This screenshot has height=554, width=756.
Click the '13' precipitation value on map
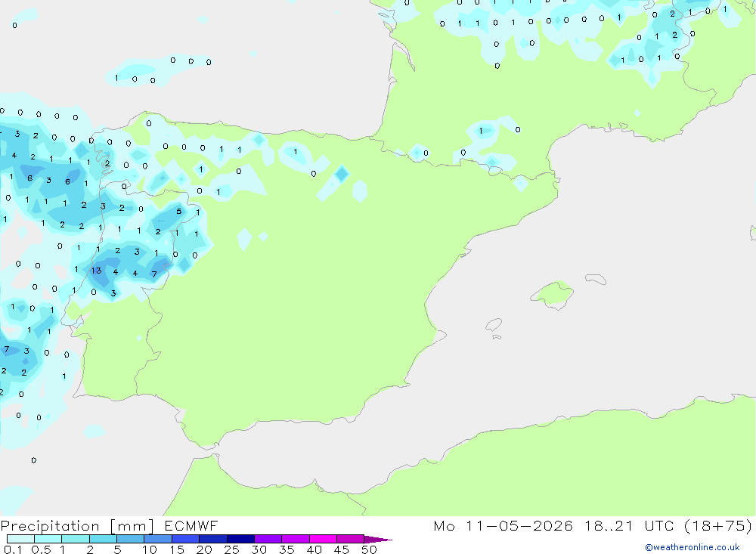pos(97,271)
